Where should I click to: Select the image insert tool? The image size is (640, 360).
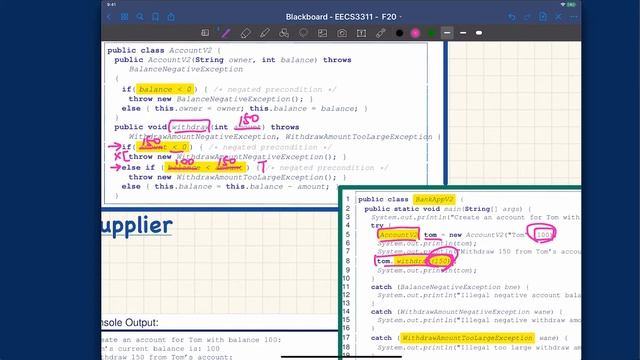322,33
